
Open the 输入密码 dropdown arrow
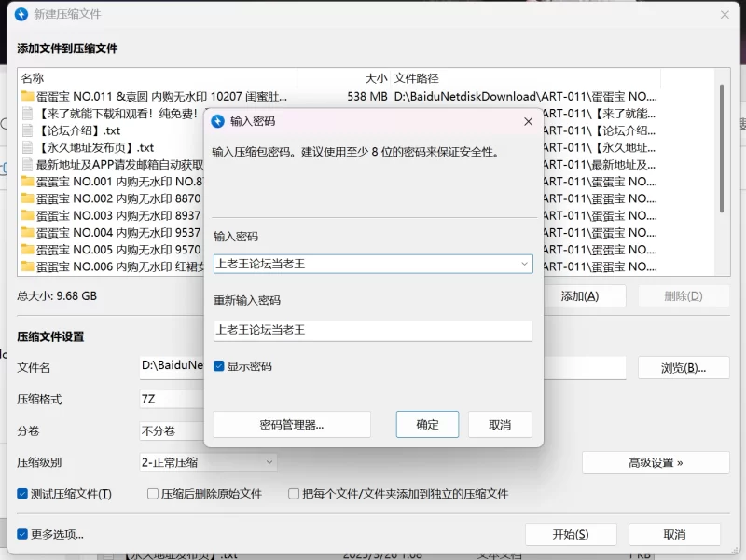click(x=524, y=264)
